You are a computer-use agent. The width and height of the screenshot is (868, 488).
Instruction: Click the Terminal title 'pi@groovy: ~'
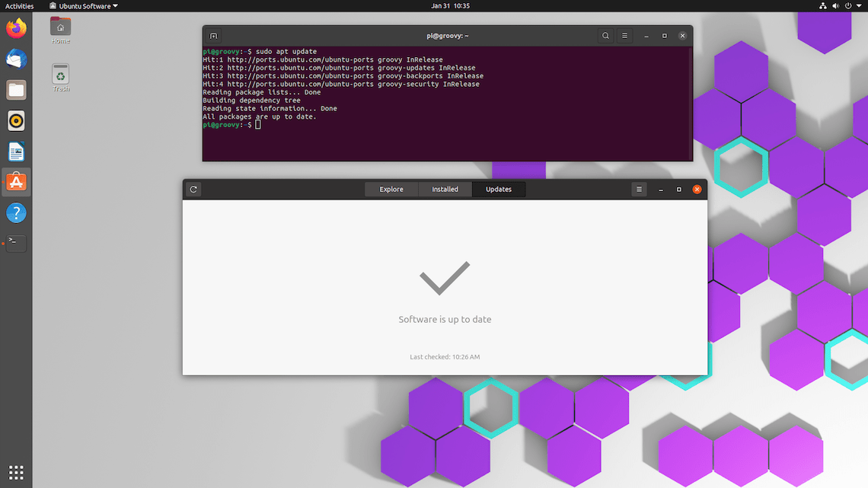click(x=447, y=36)
